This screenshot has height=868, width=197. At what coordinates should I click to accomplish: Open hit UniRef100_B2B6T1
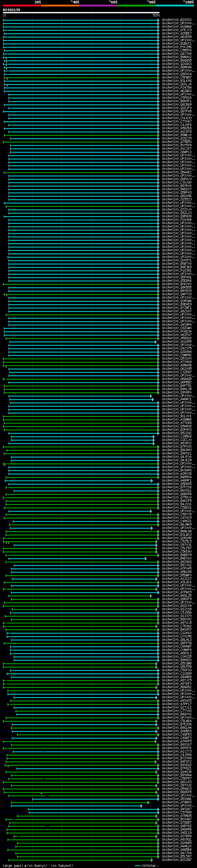[177, 43]
